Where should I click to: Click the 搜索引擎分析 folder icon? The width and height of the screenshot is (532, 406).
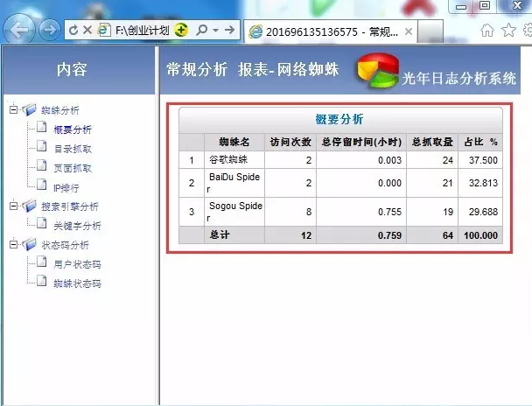(x=29, y=206)
